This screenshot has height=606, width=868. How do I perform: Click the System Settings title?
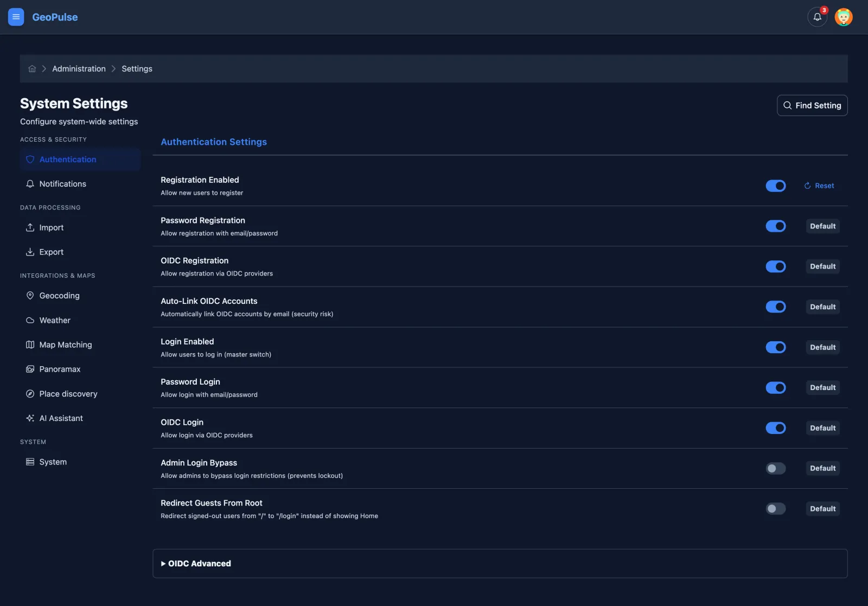click(74, 104)
